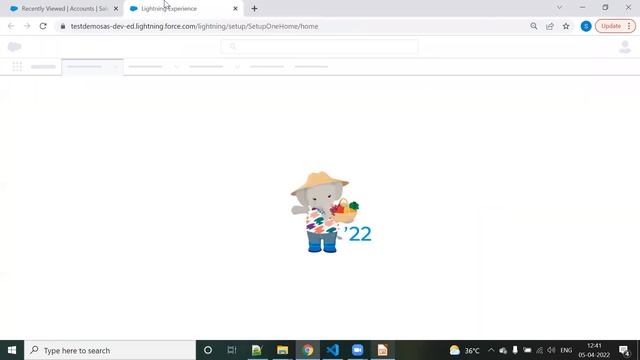The image size is (640, 360).
Task: Go forward to next page
Action: point(27,26)
